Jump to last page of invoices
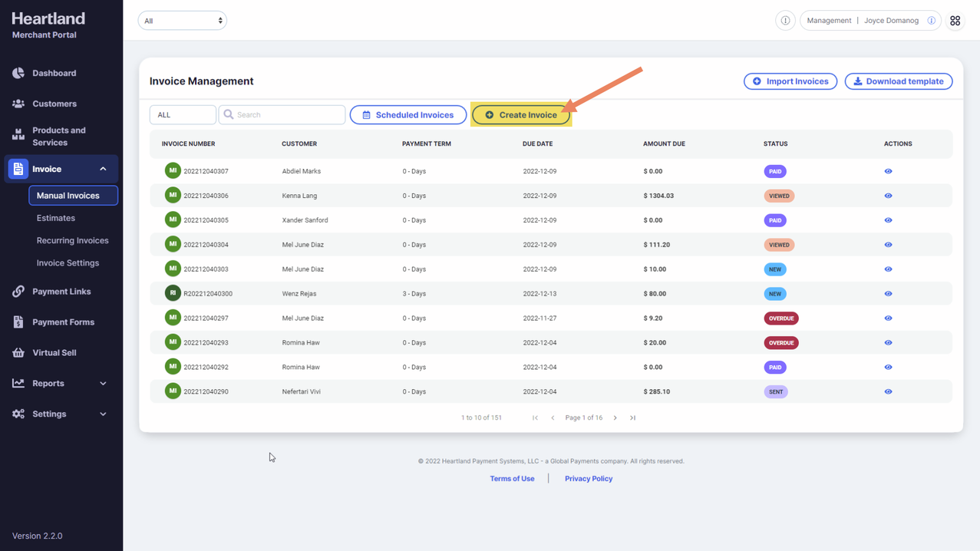Viewport: 980px width, 551px height. click(632, 418)
